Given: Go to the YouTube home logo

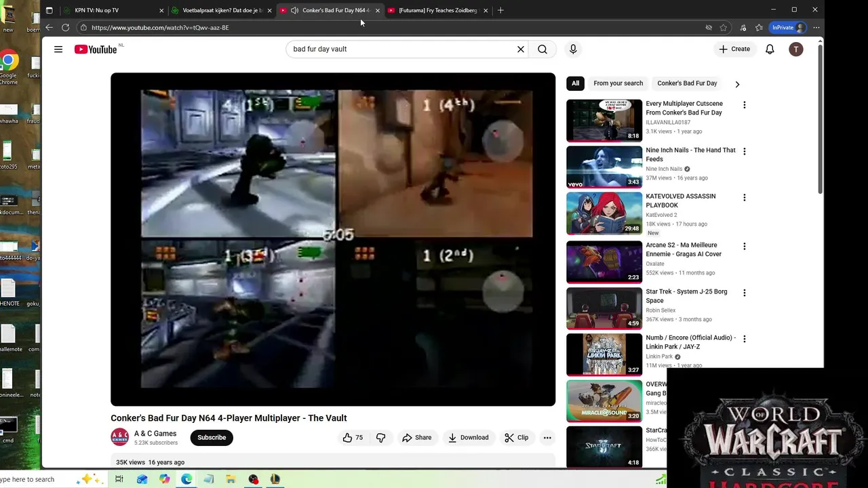Looking at the screenshot, I should point(96,49).
